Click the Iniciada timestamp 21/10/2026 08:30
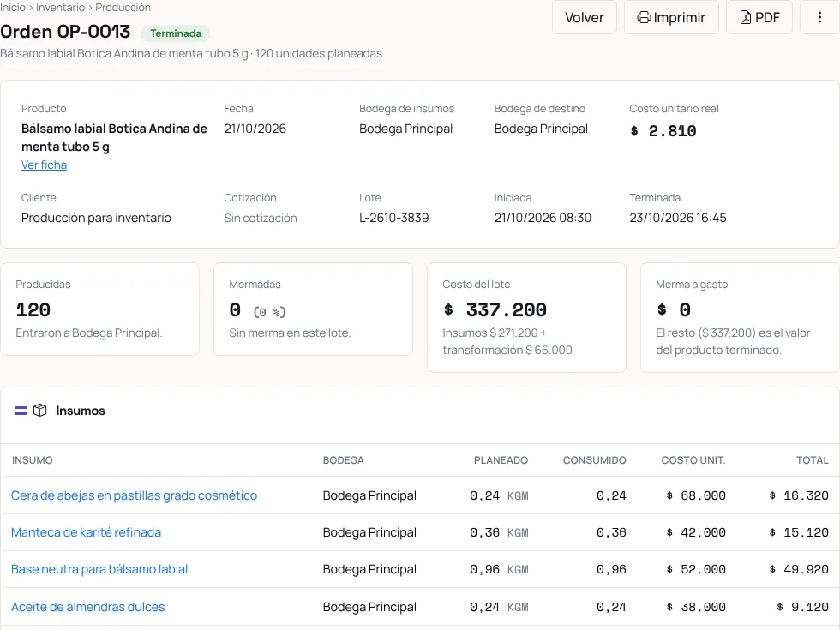Screen dimensions: 840x630 click(x=543, y=218)
